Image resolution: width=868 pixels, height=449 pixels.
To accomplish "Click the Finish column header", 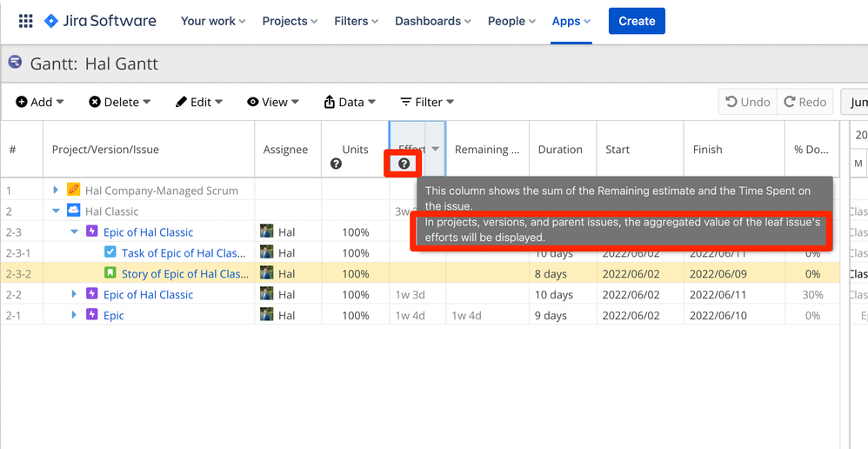I will coord(734,150).
